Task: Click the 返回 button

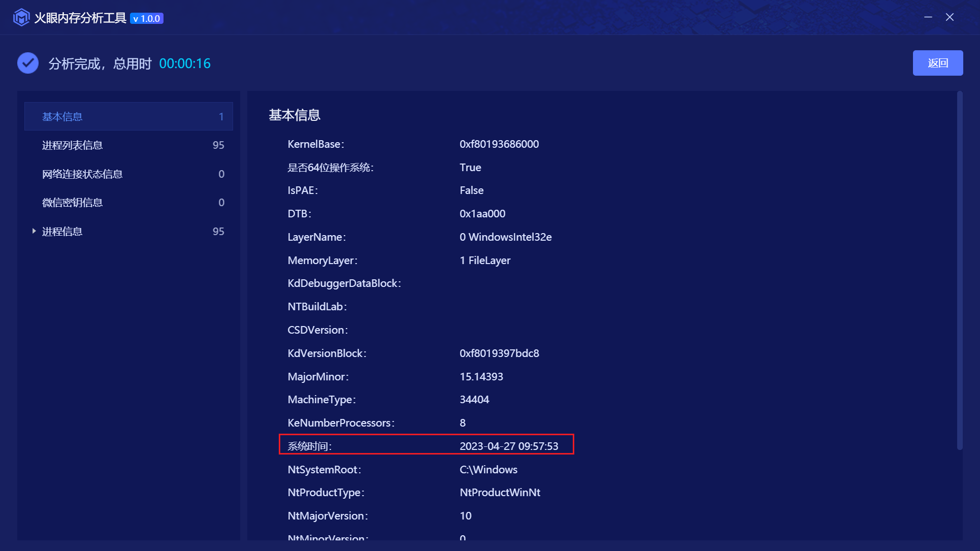Action: point(937,63)
